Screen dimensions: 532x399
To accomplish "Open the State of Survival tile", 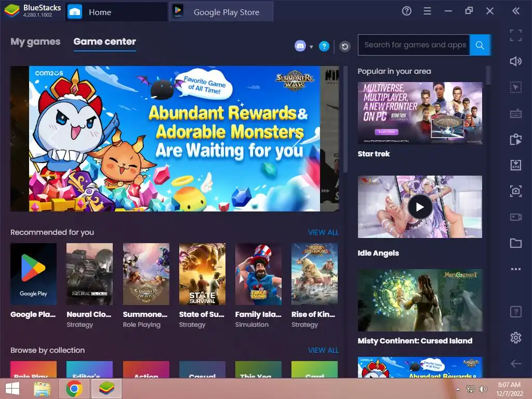I will coord(202,274).
